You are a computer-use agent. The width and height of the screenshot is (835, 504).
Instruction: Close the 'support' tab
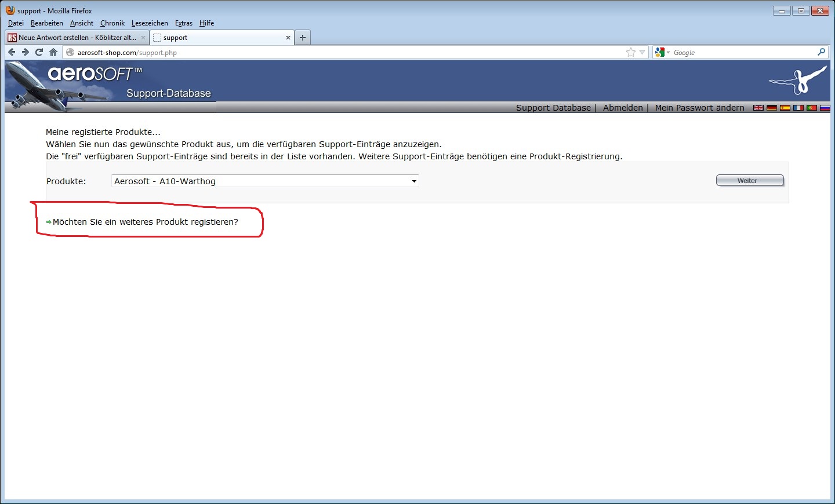click(288, 38)
